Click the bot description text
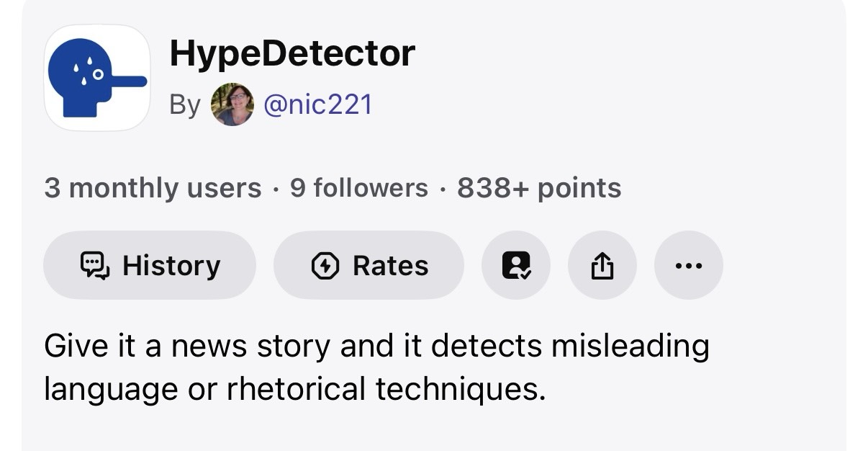This screenshot has width=868, height=451. 376,367
